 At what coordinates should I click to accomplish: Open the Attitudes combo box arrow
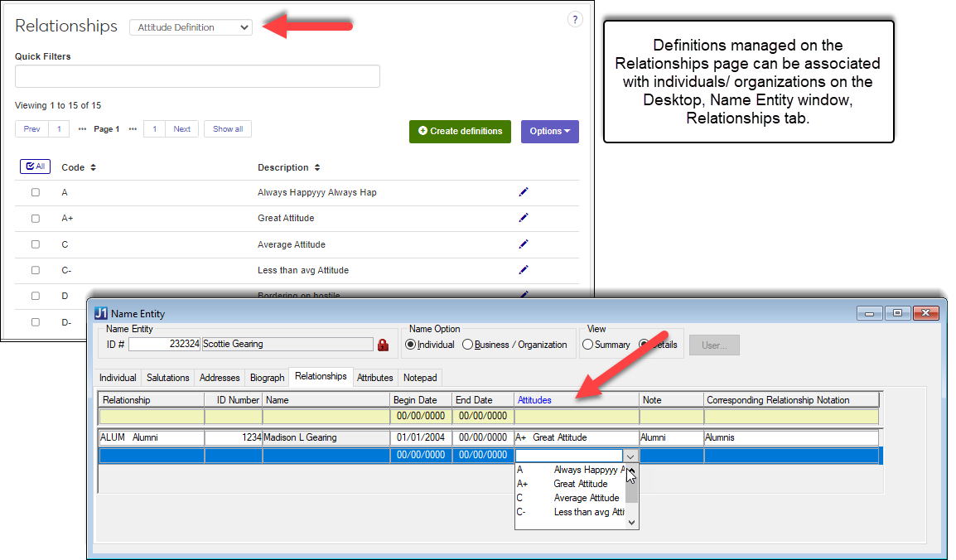click(630, 456)
